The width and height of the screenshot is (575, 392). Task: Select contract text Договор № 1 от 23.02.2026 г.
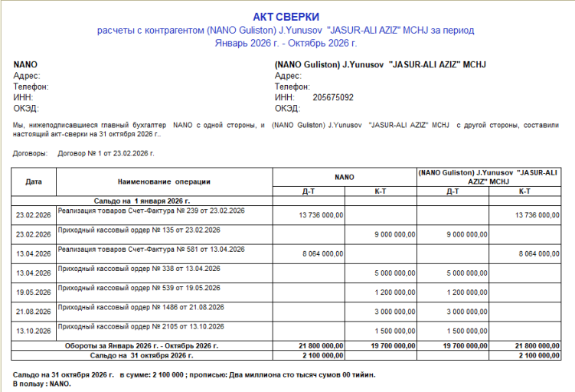pos(106,153)
